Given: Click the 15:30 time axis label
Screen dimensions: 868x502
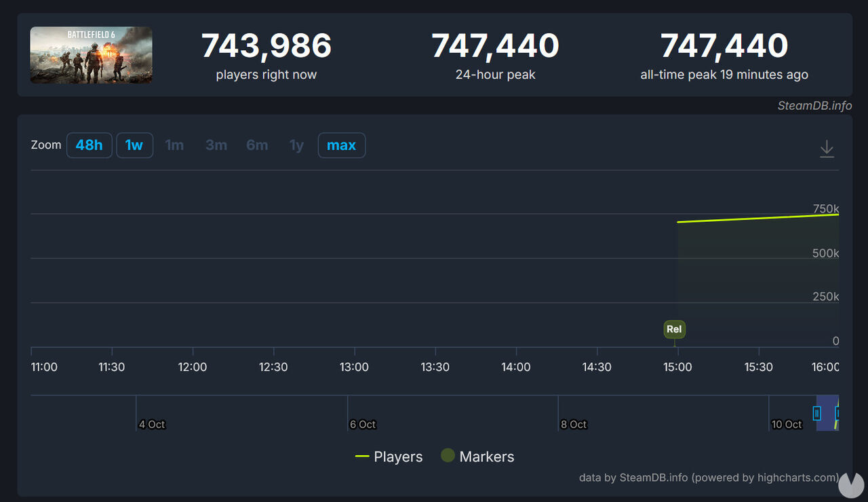Looking at the screenshot, I should pos(758,367).
